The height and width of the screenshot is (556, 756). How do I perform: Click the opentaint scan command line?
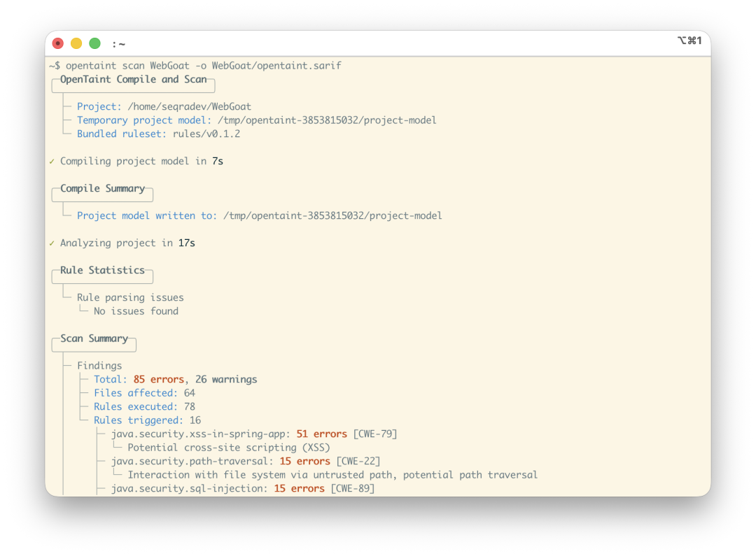click(195, 66)
